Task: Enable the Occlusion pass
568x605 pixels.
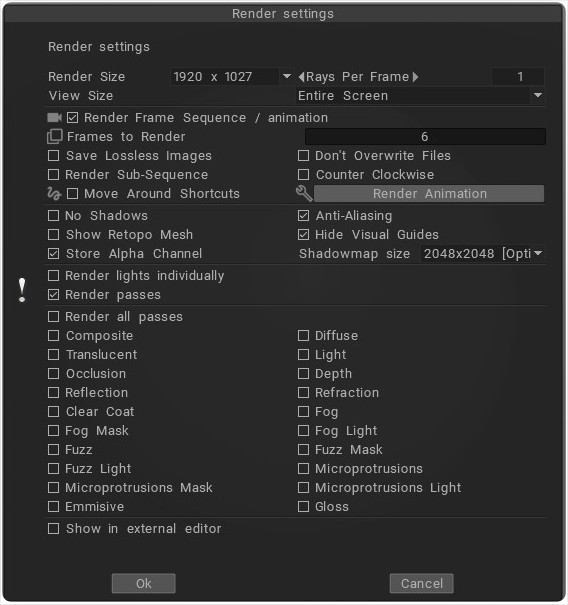Action: (54, 373)
